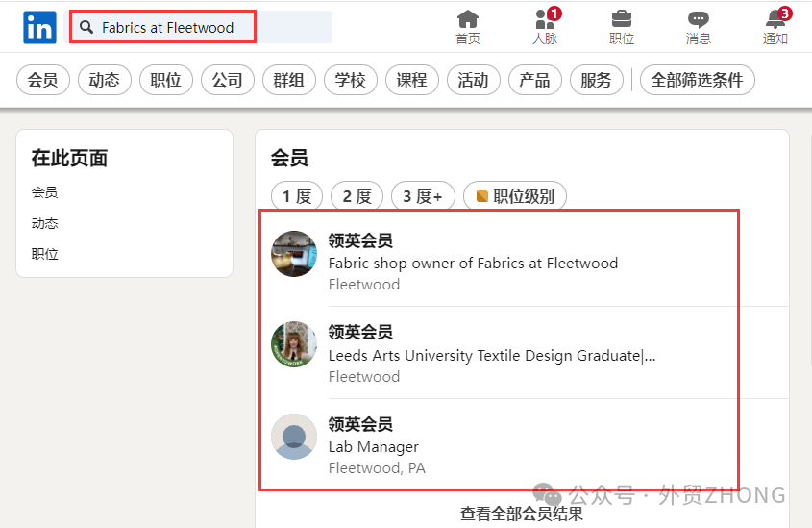
Task: Switch to the 课程 filter tab
Action: (x=412, y=81)
